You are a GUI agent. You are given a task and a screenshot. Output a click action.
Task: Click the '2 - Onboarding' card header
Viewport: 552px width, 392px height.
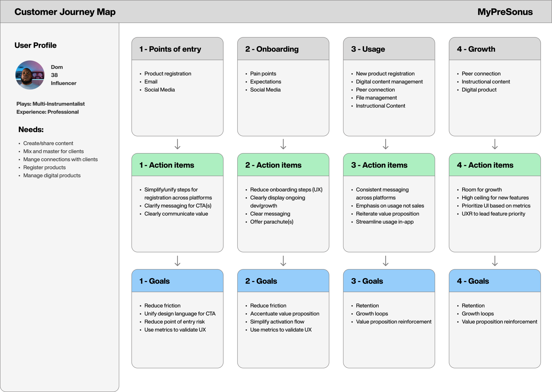pyautogui.click(x=283, y=49)
